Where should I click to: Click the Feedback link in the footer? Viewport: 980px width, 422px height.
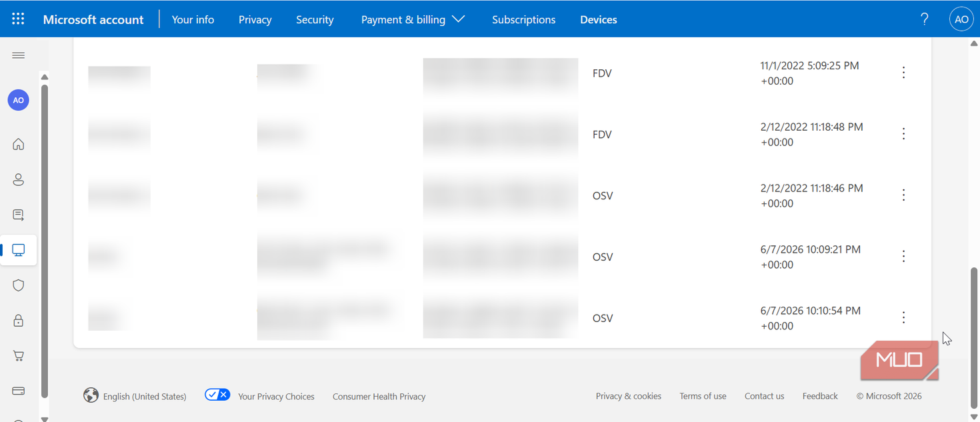coord(820,396)
